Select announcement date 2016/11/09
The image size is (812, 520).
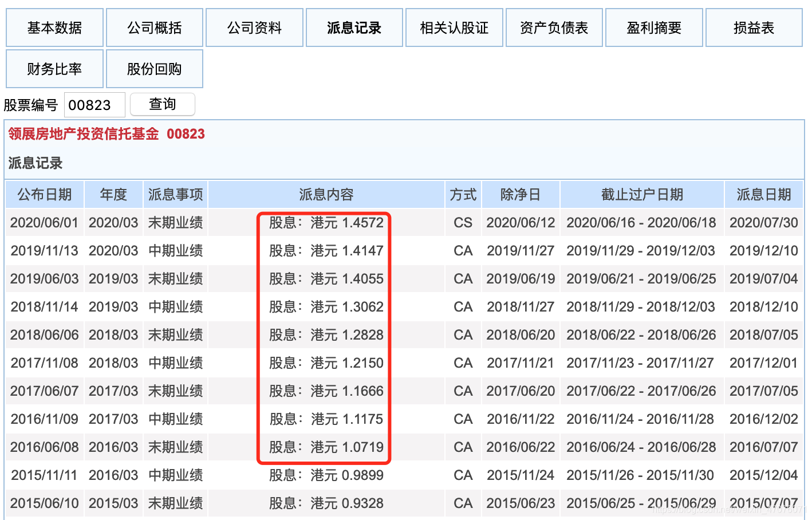pos(44,419)
